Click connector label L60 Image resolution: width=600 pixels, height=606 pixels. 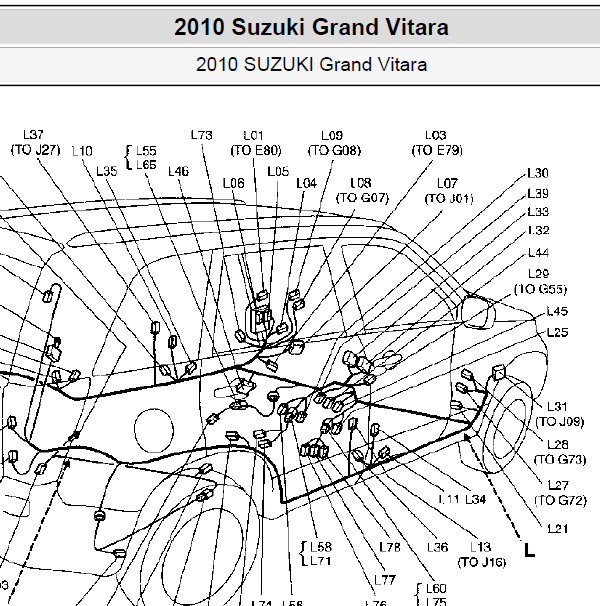[436, 589]
